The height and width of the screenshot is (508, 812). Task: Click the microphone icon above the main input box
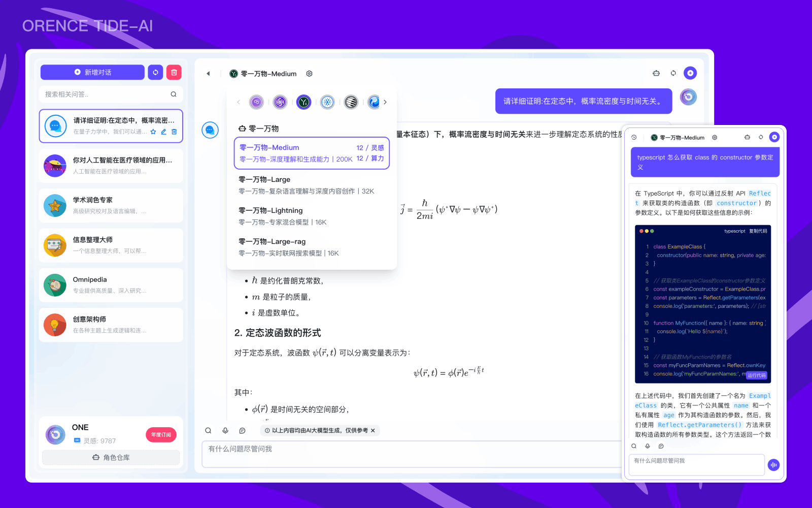tap(225, 430)
